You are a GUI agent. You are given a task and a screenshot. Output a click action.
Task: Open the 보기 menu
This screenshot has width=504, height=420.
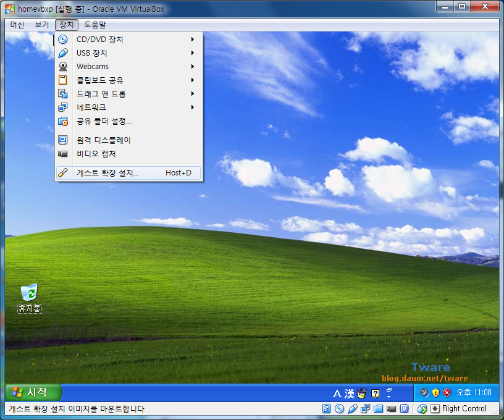pyautogui.click(x=42, y=25)
